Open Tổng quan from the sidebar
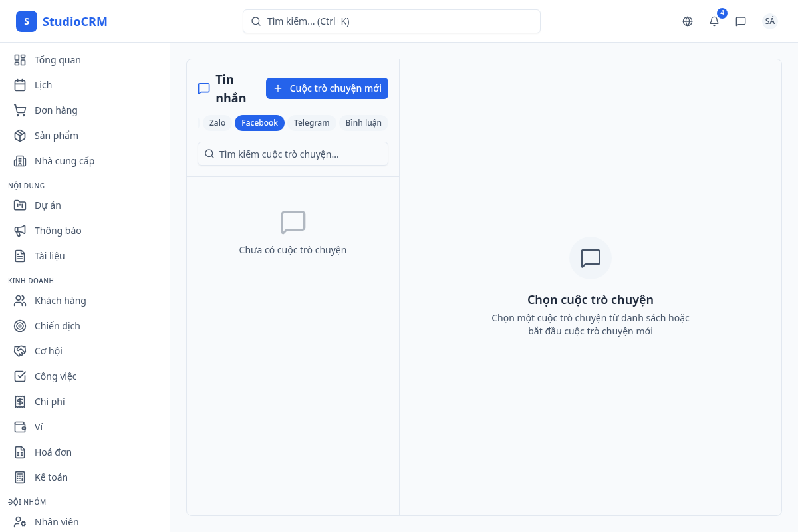This screenshot has width=798, height=532. 57,60
